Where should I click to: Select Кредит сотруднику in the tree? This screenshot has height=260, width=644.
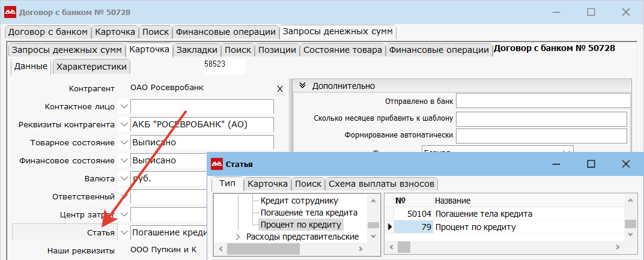(x=299, y=200)
